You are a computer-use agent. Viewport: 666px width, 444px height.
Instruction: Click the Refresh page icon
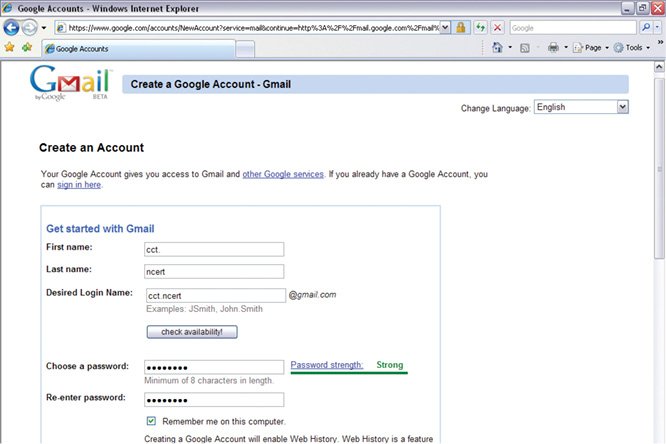tap(480, 28)
